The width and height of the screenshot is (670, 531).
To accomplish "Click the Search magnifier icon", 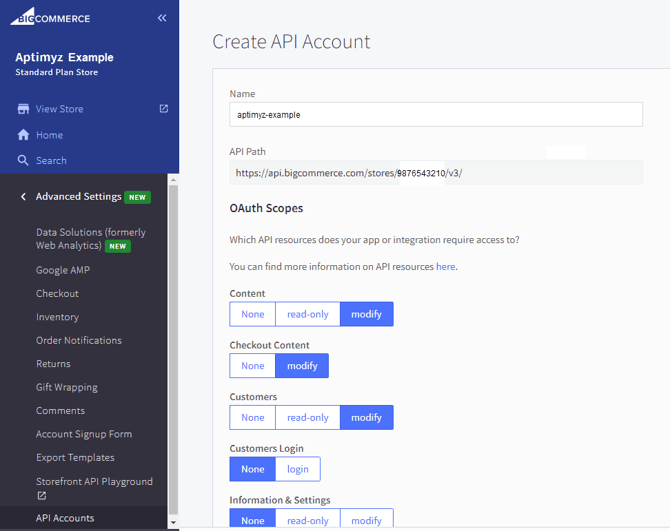I will coord(23,160).
